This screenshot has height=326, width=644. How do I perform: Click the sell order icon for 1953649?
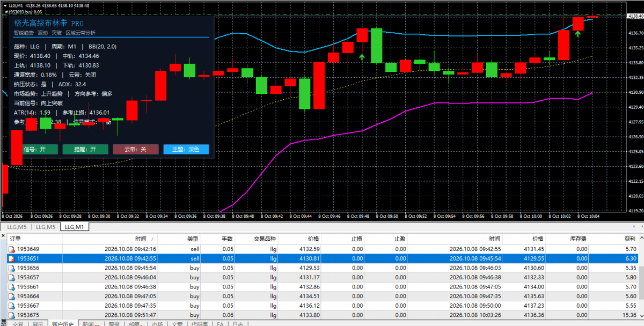tap(11, 249)
